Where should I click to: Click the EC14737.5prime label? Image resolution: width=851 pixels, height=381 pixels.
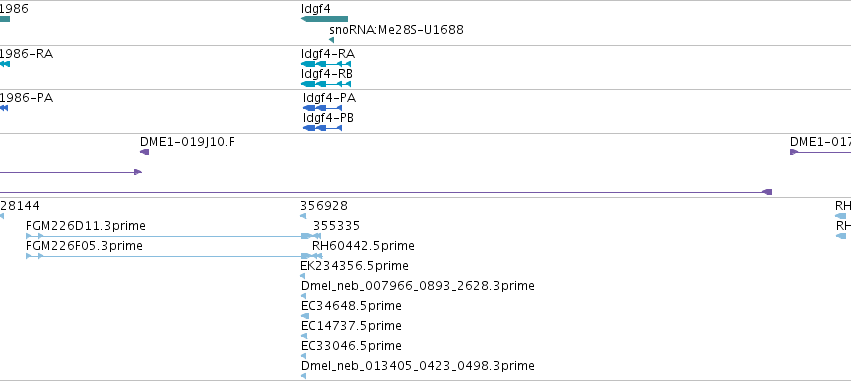click(x=351, y=326)
